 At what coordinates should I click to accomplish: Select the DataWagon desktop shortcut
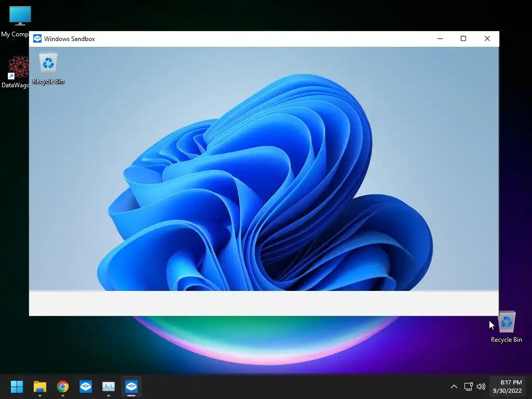(x=15, y=72)
